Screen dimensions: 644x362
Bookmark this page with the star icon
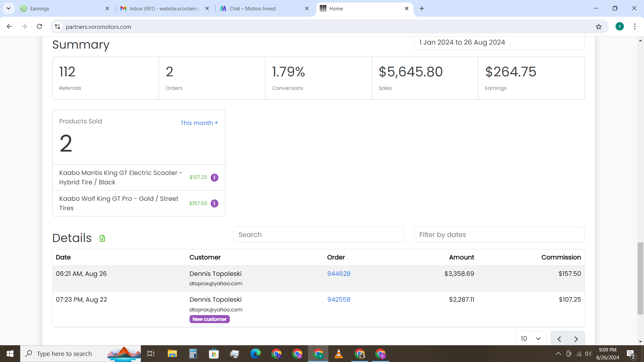[599, 26]
